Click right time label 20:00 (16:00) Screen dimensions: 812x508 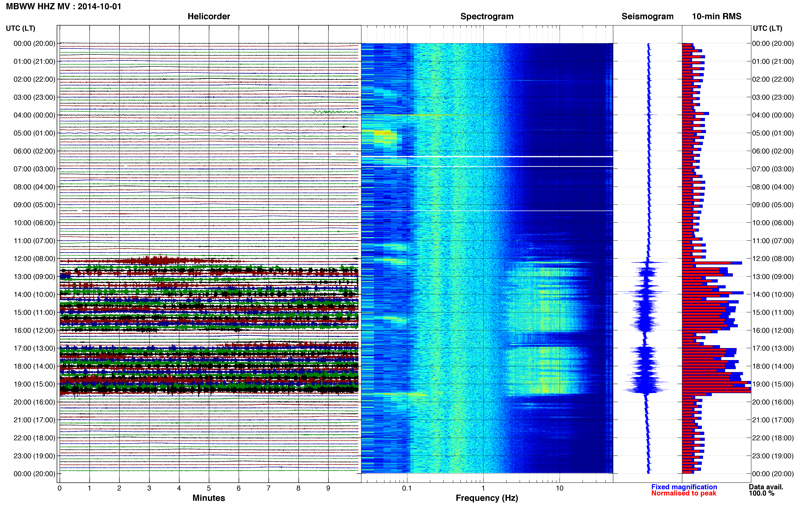coord(773,402)
